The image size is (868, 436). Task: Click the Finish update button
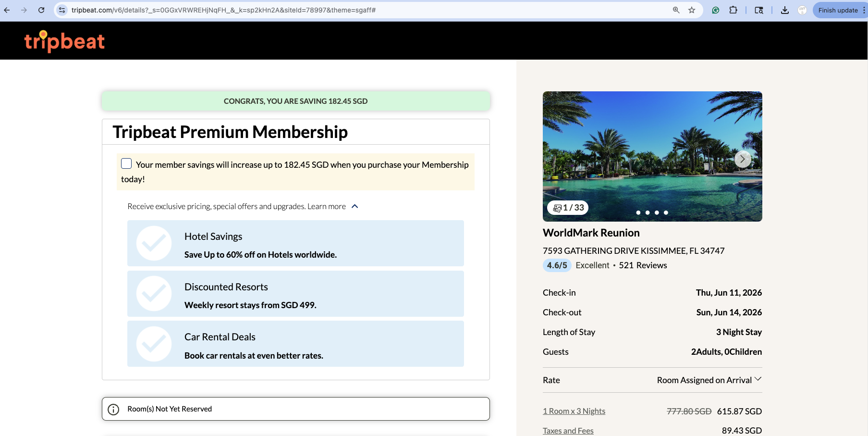(838, 10)
